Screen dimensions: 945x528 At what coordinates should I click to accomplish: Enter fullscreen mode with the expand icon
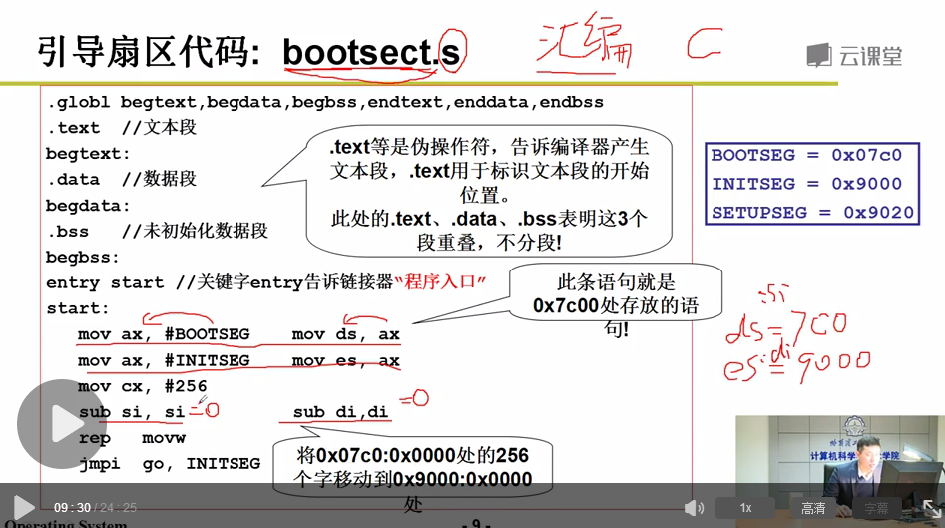click(x=933, y=508)
